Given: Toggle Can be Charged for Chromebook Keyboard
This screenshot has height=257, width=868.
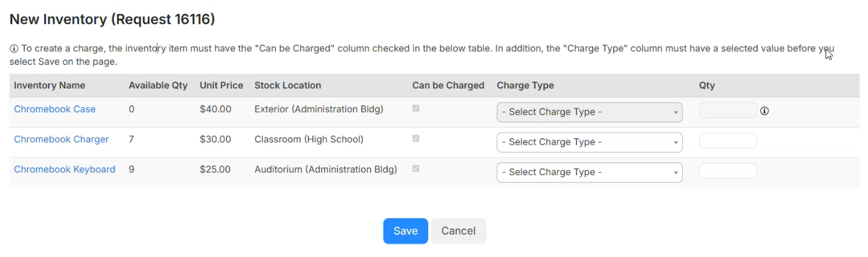Looking at the screenshot, I should coord(416,169).
